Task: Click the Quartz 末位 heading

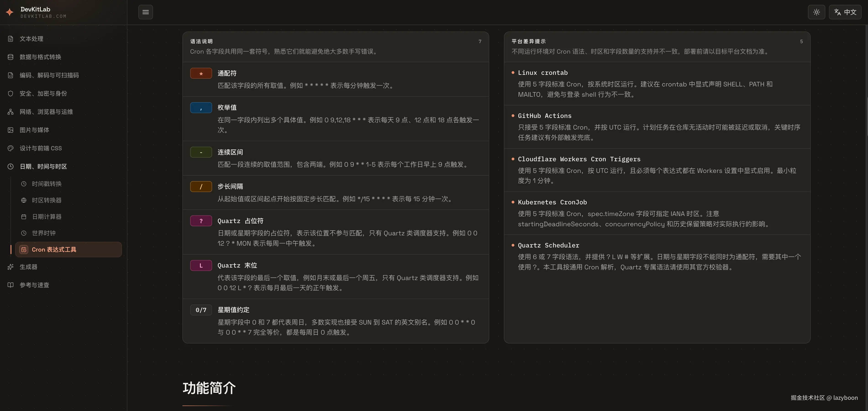Action: [237, 265]
